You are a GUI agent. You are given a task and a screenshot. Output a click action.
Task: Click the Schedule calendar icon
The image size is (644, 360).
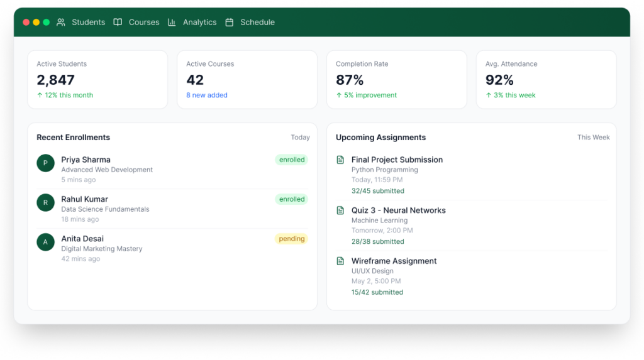tap(230, 22)
